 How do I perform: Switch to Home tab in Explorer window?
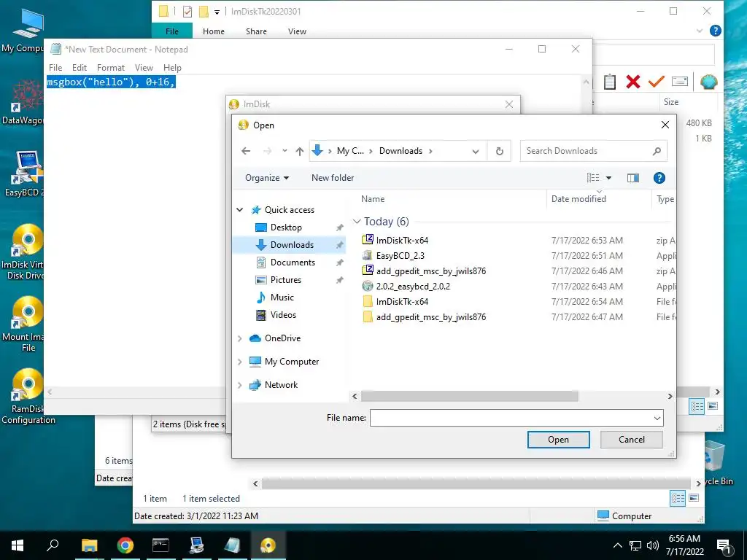pos(214,31)
